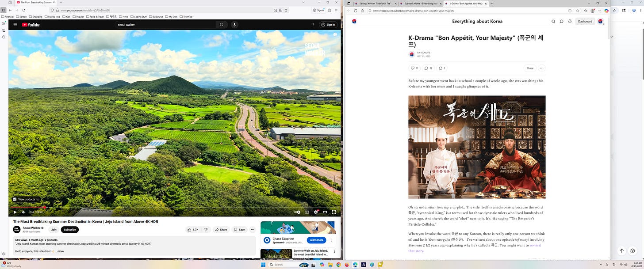Dislike the video with thumbs down
The width and height of the screenshot is (644, 269).
(206, 230)
